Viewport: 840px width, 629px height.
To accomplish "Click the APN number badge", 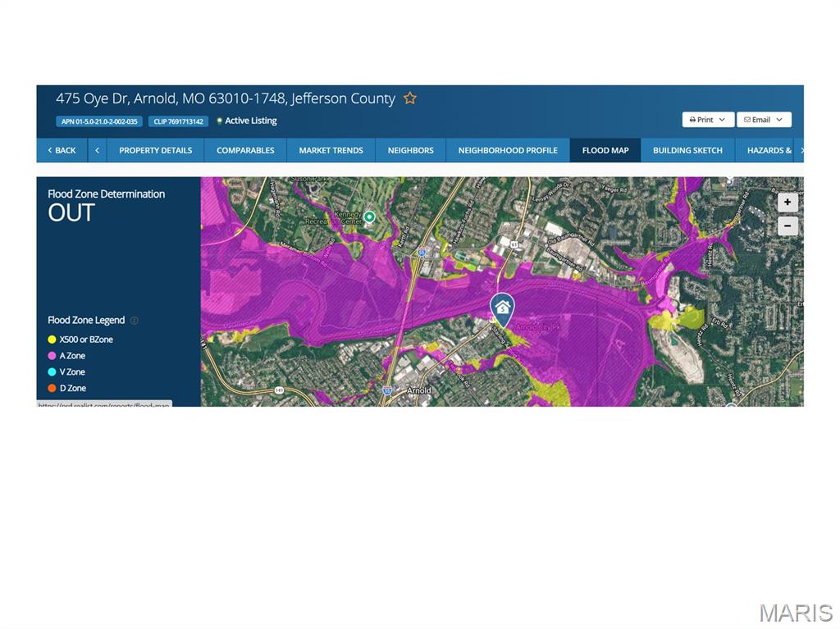I will (99, 121).
